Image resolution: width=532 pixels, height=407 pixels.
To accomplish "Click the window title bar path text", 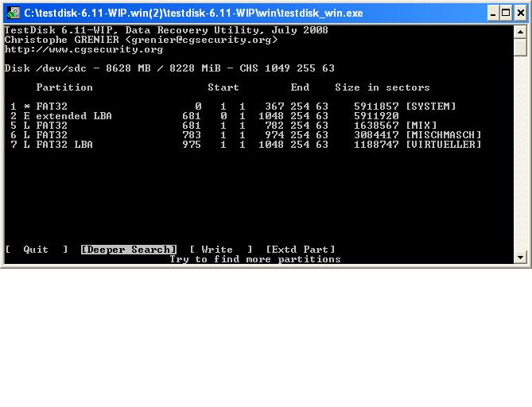I will pyautogui.click(x=193, y=14).
